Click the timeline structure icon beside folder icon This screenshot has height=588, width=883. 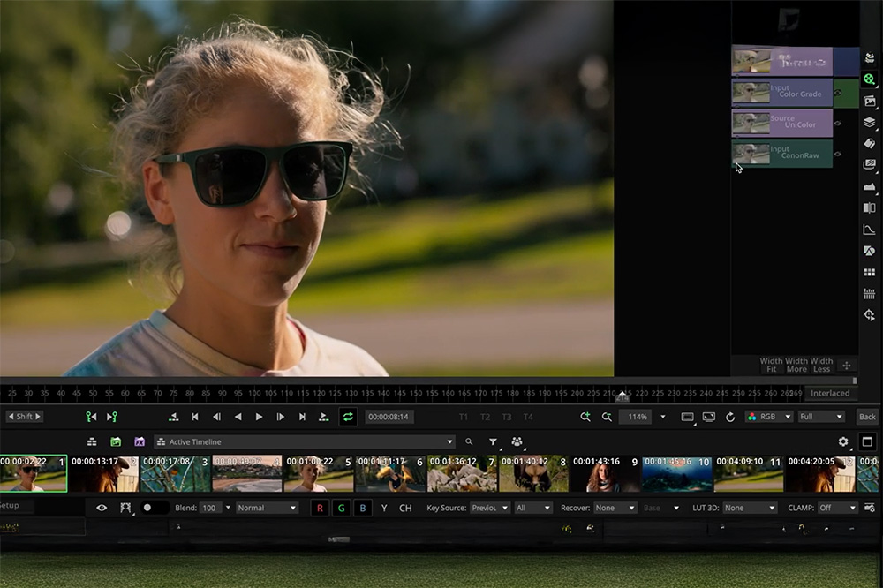click(x=92, y=441)
